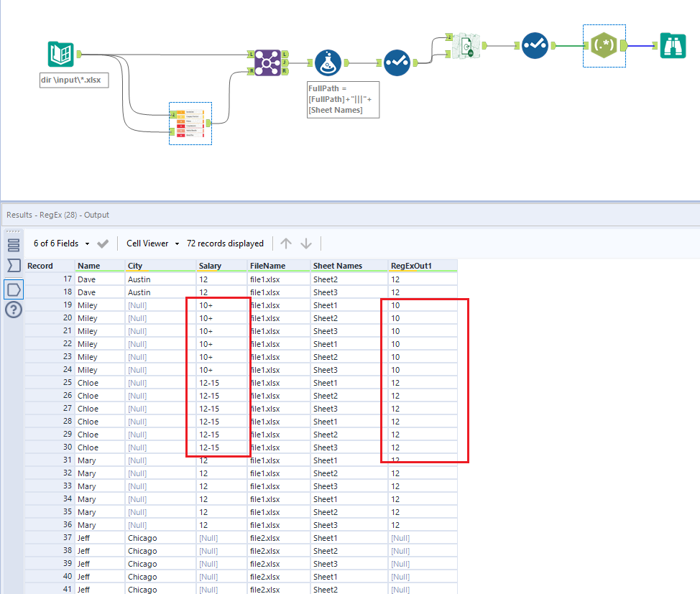Select City cell Austin in record 18
The height and width of the screenshot is (594, 700).
(x=160, y=292)
